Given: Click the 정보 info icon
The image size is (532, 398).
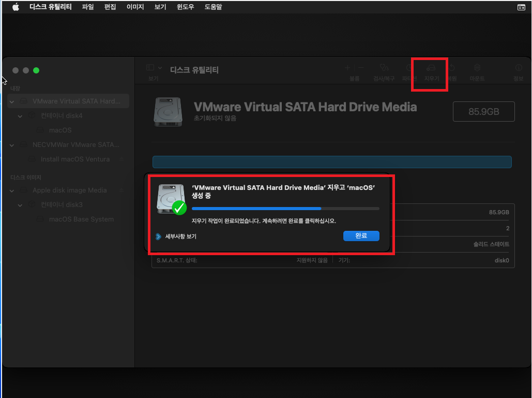Looking at the screenshot, I should point(519,68).
